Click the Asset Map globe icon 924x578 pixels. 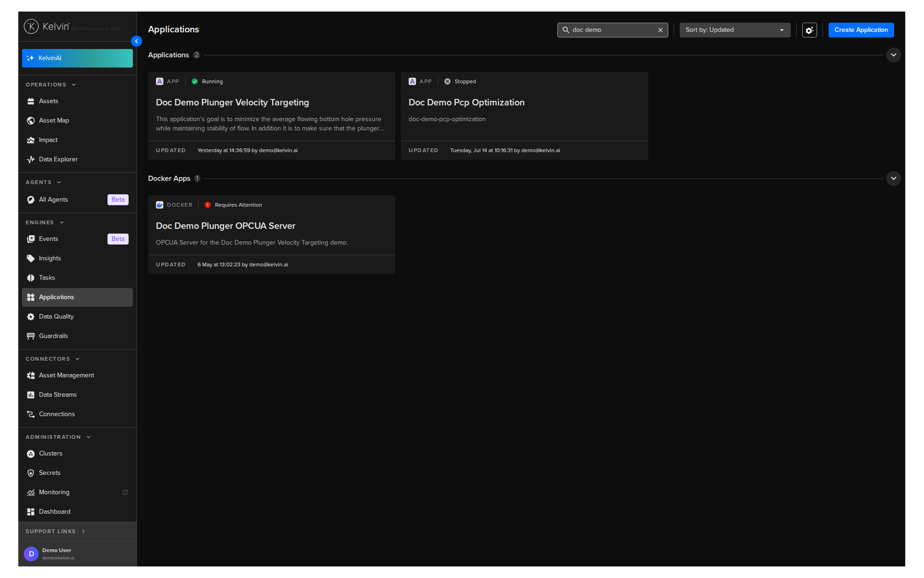[31, 121]
